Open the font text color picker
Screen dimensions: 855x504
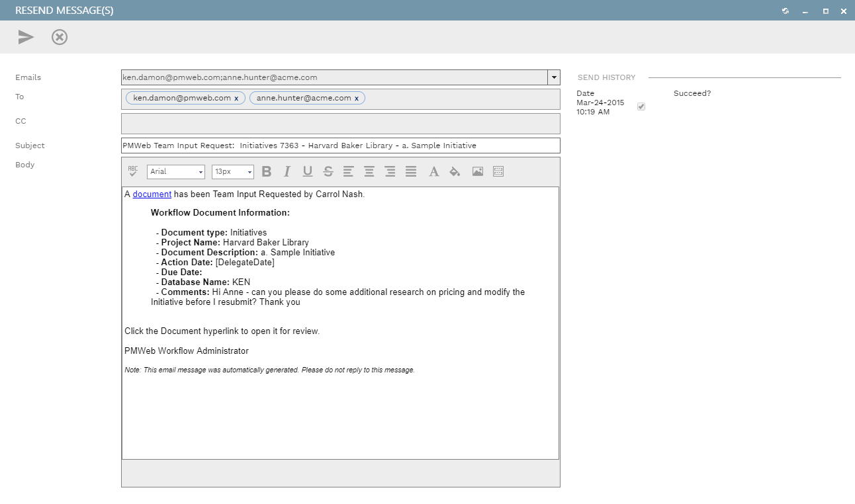[434, 172]
